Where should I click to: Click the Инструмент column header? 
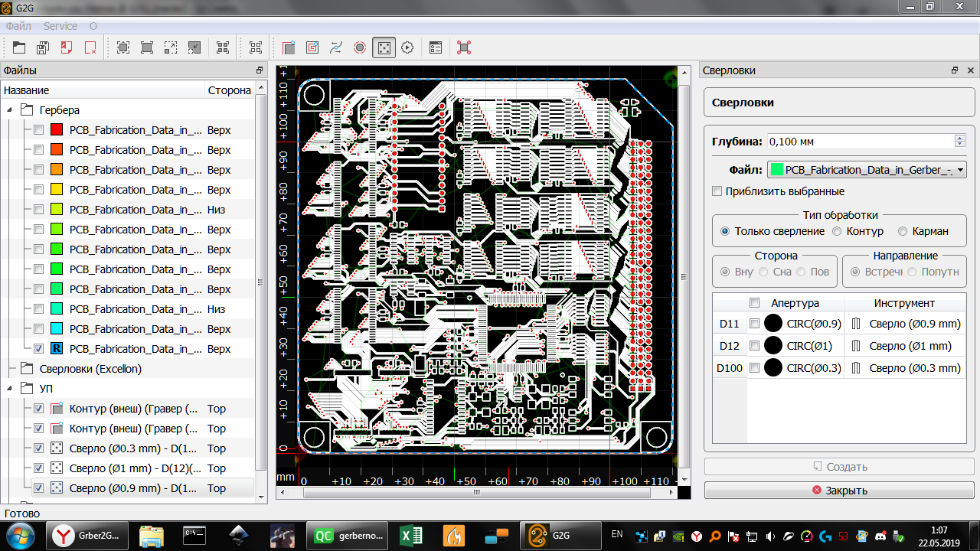904,303
